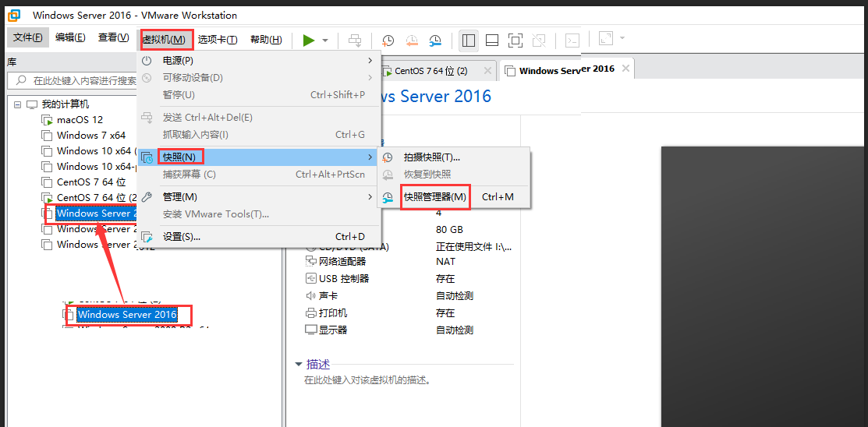Image resolution: width=868 pixels, height=427 pixels.
Task: Click the console view toolbar icon
Action: tap(572, 40)
